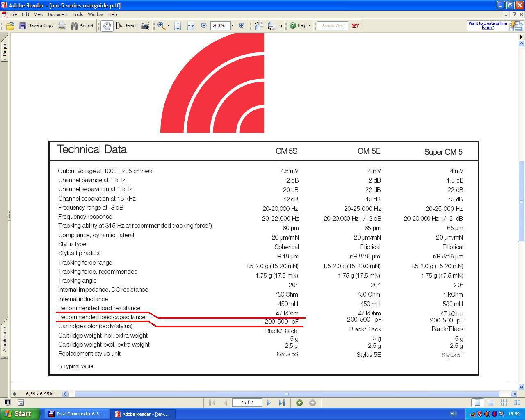
Task: Expand the Attachments side panel
Action: (5, 339)
